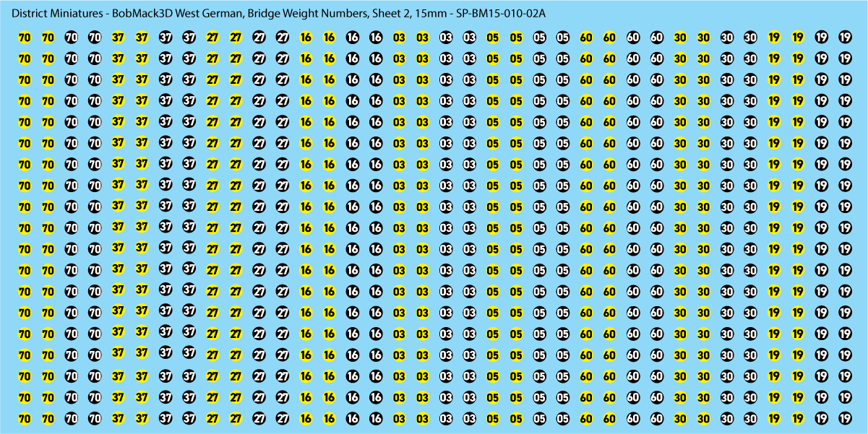Click first black 60 circle in bottom row

[633, 418]
